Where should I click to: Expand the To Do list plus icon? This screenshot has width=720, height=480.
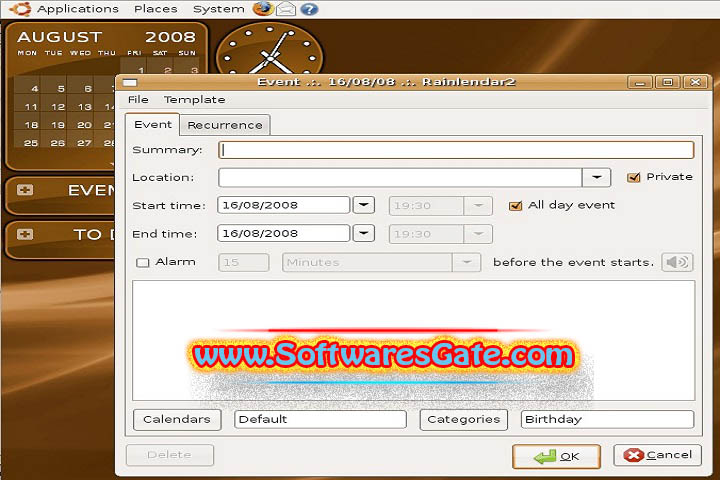pyautogui.click(x=25, y=234)
